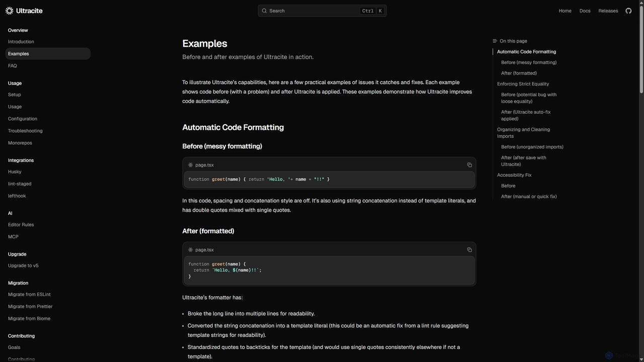Open the Troubleshooting page

click(48, 131)
